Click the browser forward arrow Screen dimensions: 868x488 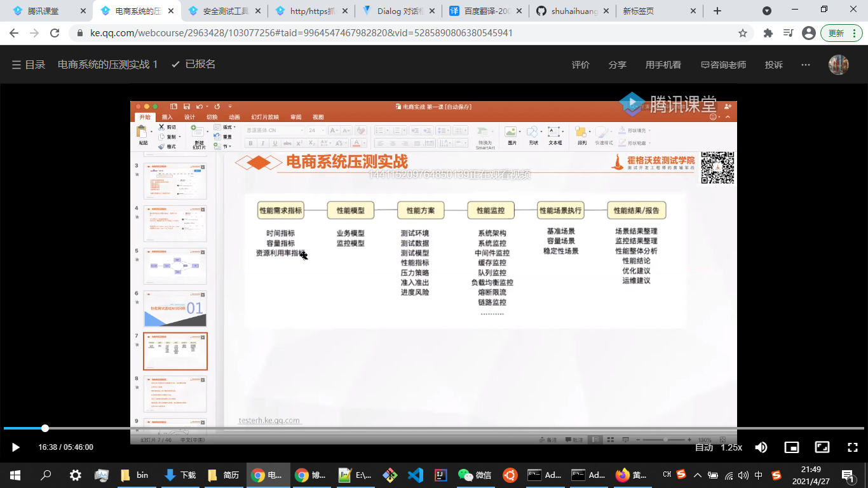coord(34,33)
